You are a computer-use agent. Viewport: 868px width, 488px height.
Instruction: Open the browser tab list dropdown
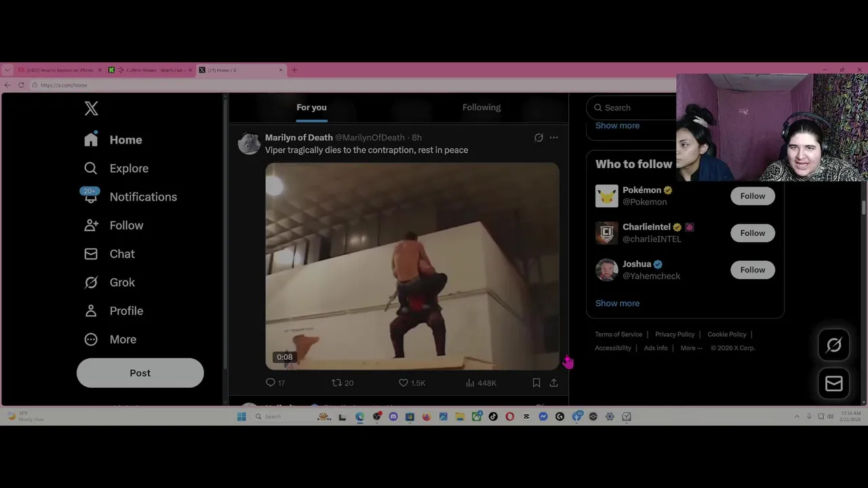pyautogui.click(x=7, y=70)
